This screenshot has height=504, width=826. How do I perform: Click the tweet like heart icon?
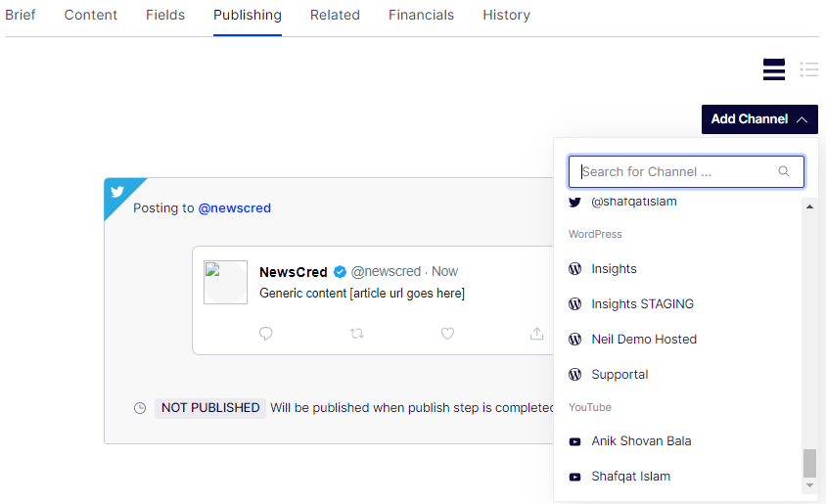447,334
